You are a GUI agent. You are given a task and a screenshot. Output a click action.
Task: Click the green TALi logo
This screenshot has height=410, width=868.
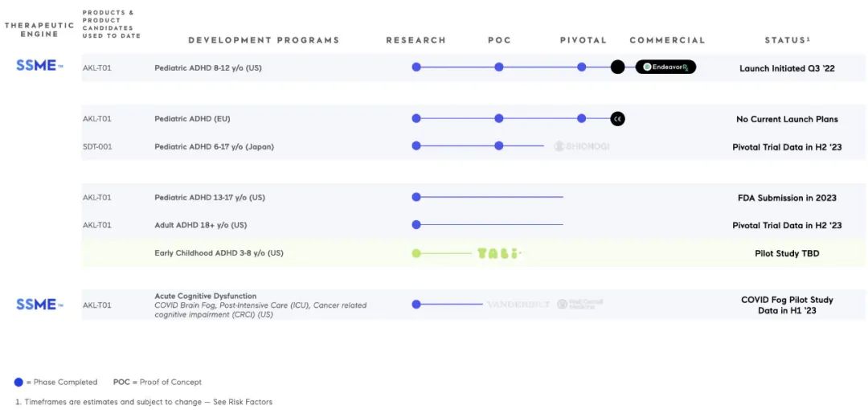point(498,253)
